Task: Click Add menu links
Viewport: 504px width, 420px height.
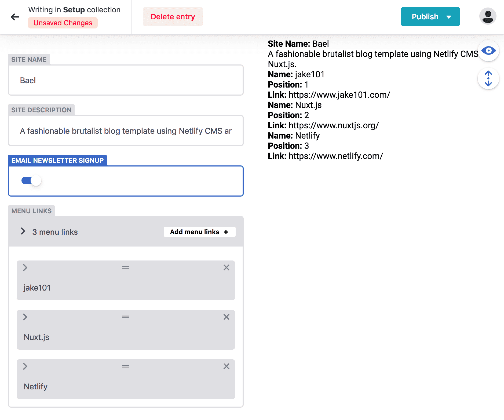Action: pyautogui.click(x=199, y=231)
